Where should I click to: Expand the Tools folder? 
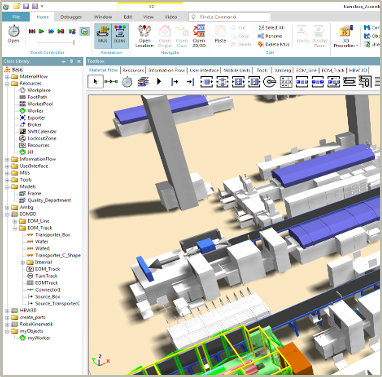(x=7, y=180)
